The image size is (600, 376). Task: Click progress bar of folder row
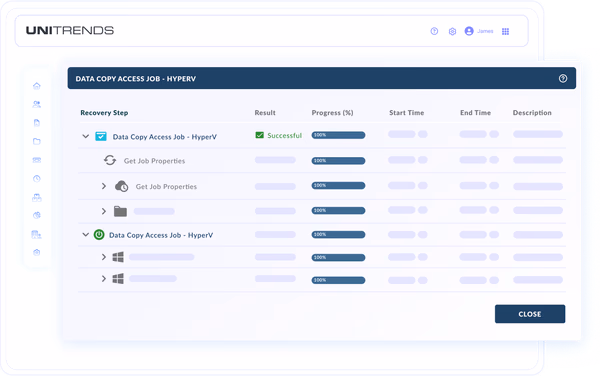[338, 210]
